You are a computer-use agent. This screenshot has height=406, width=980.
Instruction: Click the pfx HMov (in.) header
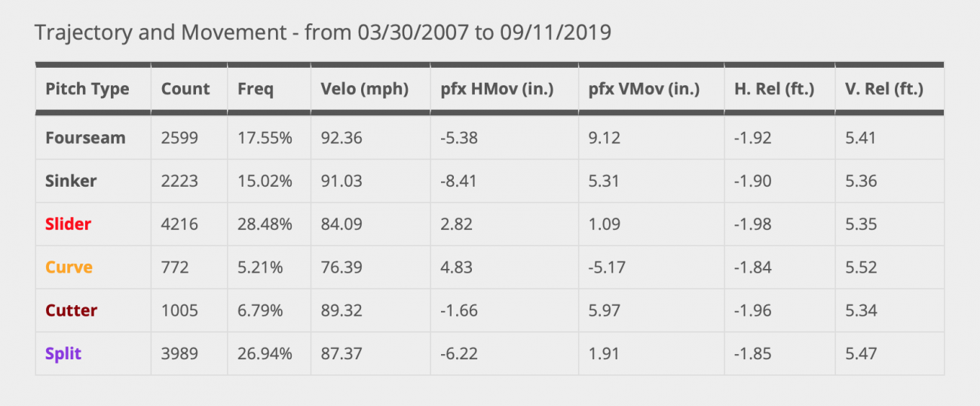pyautogui.click(x=497, y=89)
